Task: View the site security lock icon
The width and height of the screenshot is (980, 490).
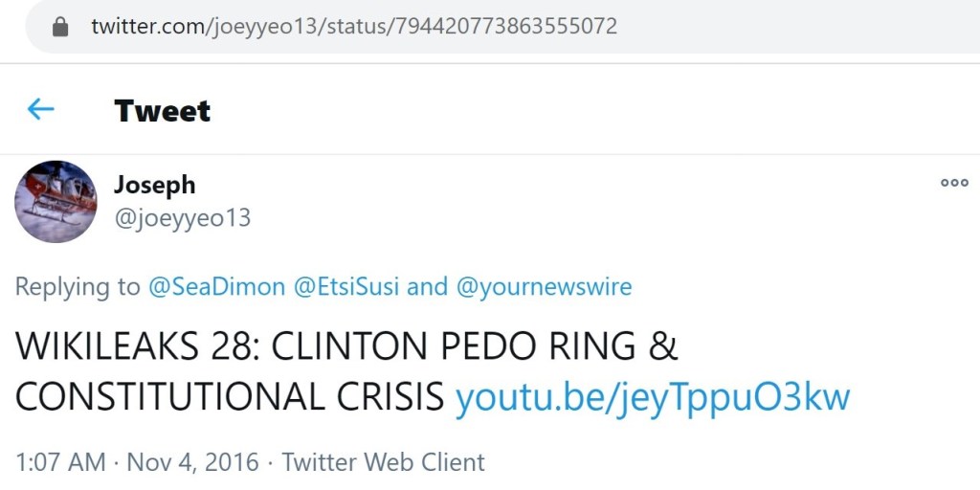Action: 60,27
